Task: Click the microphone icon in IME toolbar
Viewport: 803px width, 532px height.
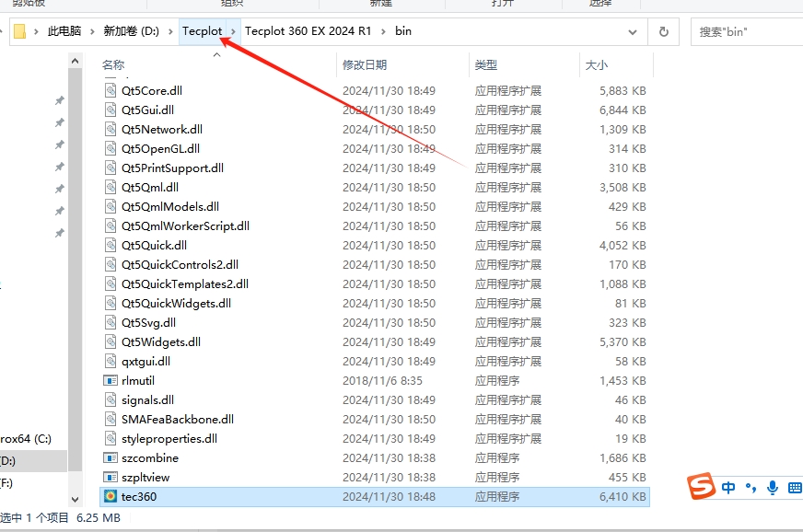Action: tap(772, 487)
